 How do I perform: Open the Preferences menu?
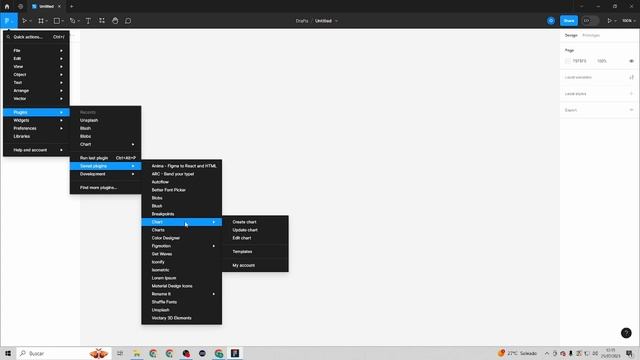[36, 128]
